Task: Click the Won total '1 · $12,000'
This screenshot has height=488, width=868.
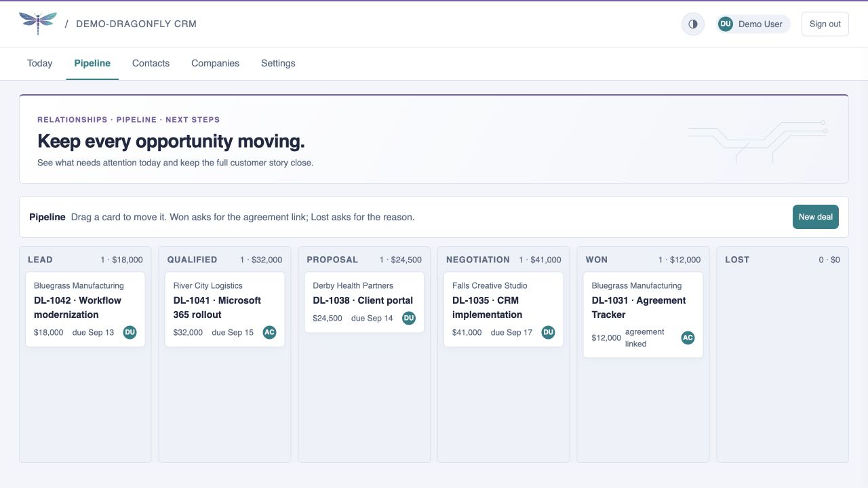Action: pyautogui.click(x=679, y=260)
